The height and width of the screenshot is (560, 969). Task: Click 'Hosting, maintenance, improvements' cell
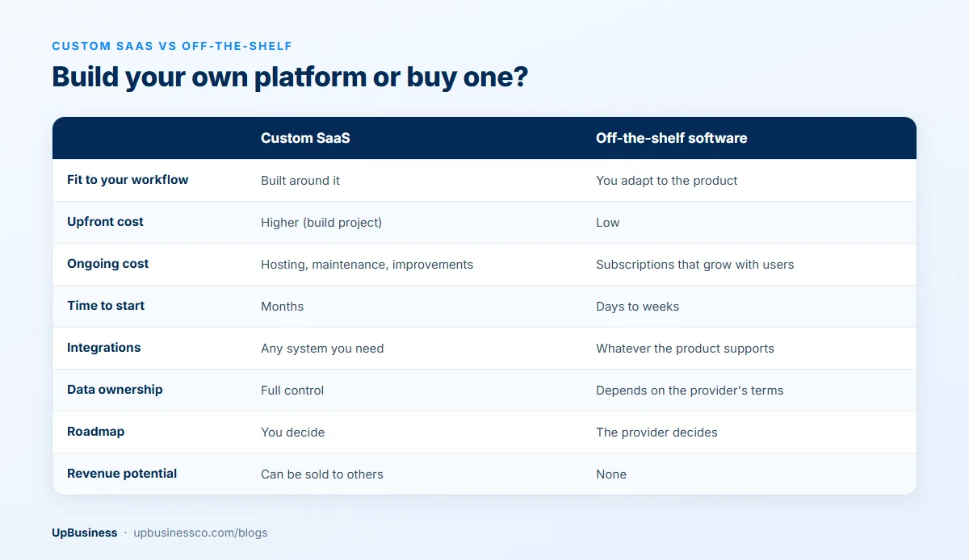click(367, 265)
